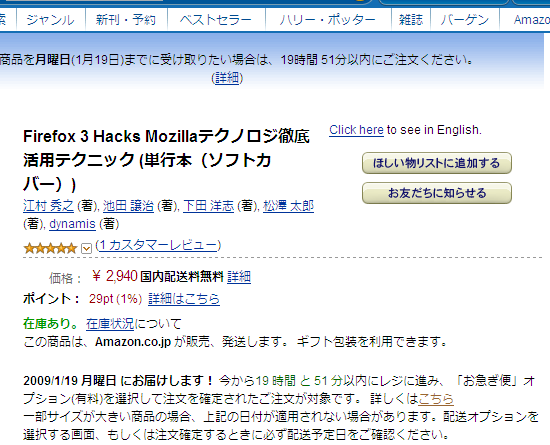Open the 雑誌 navigation tab
The image size is (550, 445).
click(x=411, y=20)
